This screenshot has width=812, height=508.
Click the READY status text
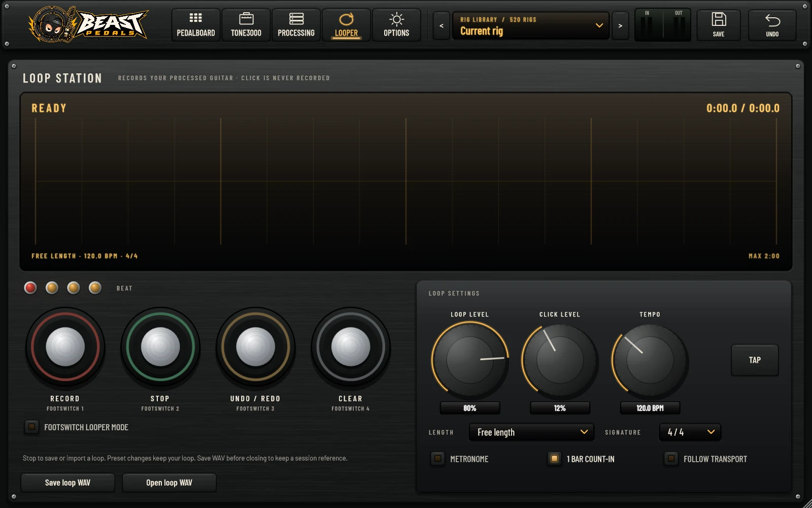(49, 108)
